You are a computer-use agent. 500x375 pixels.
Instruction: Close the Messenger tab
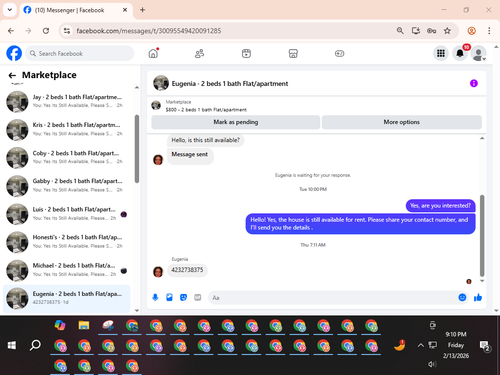coord(125,10)
